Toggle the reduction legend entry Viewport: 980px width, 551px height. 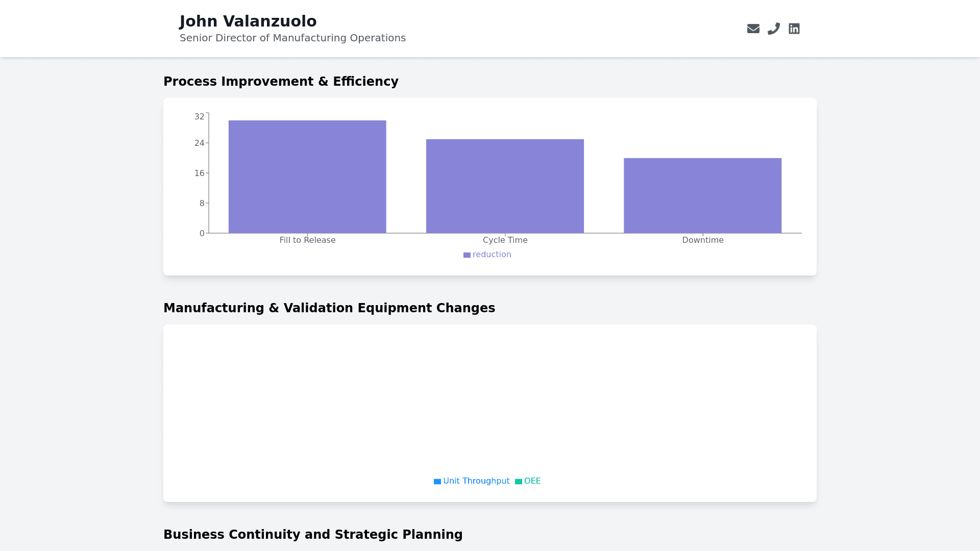click(491, 255)
